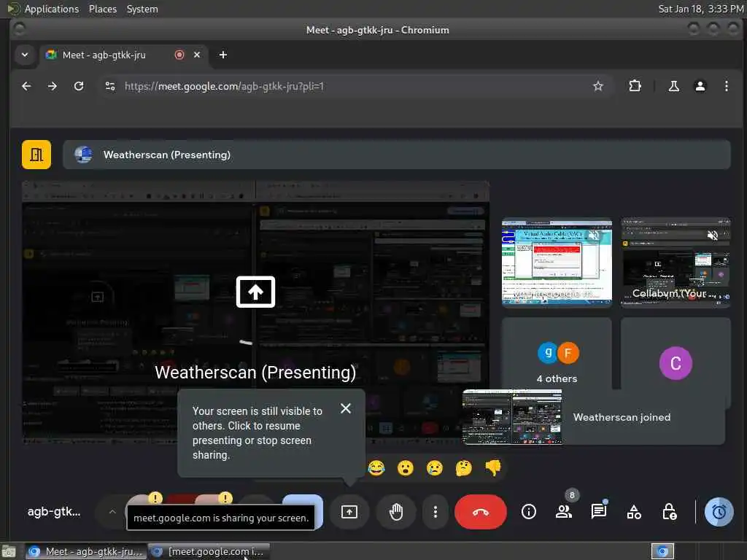
Task: Open Chrome Labs flask icon
Action: click(673, 86)
